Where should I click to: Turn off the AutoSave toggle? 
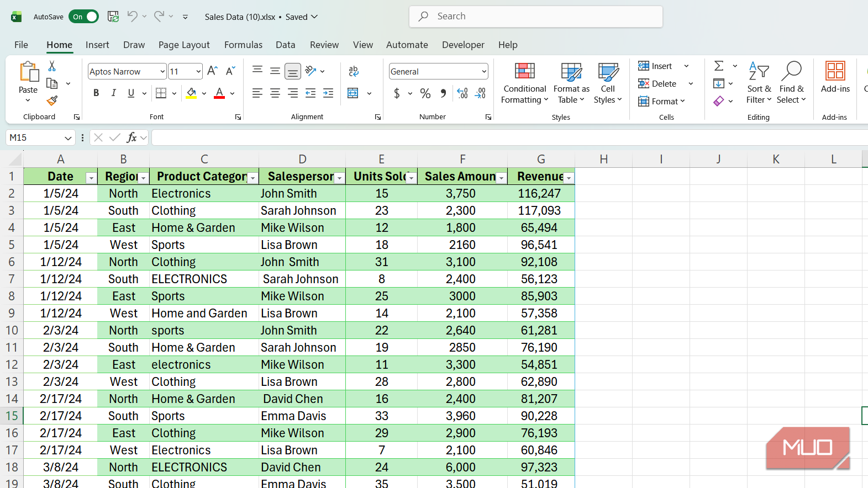(83, 17)
